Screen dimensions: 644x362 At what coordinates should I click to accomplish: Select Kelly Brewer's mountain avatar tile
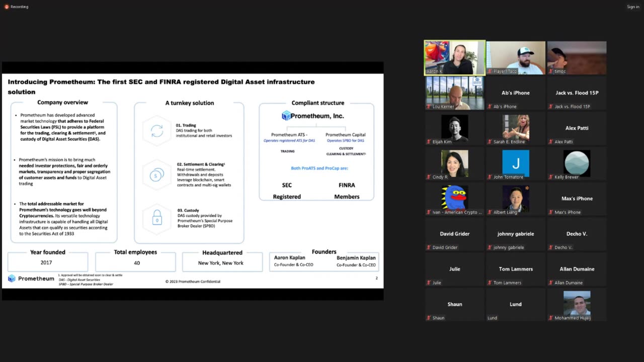coord(577,163)
